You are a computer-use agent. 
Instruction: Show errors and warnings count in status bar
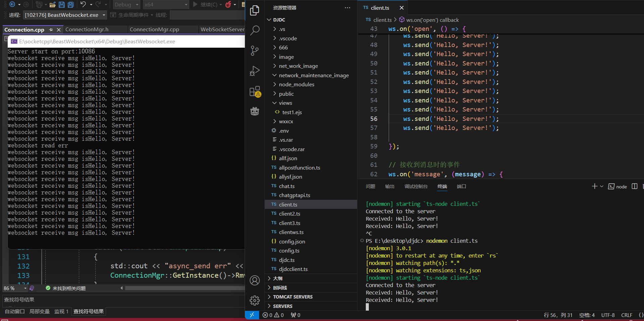click(273, 315)
